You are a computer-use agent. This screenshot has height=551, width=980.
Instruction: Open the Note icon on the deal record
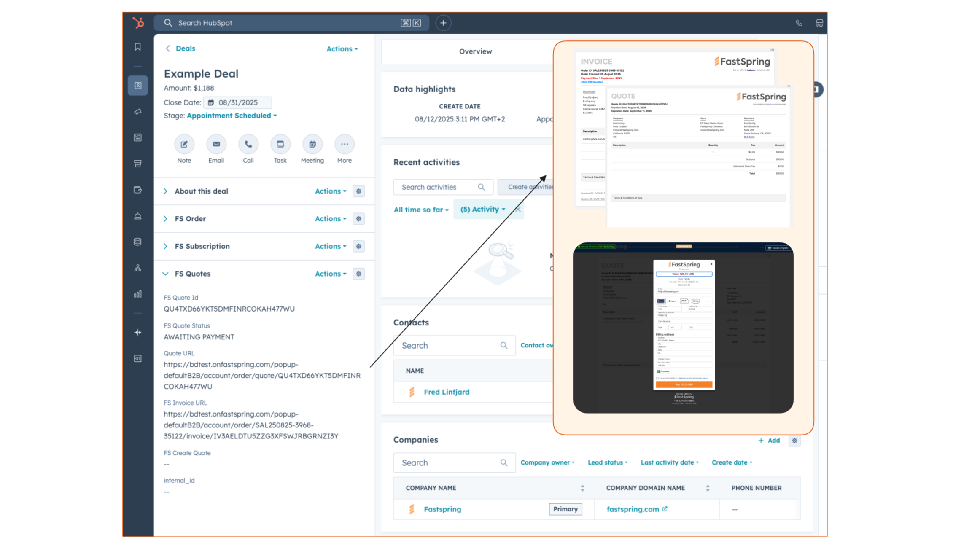pos(184,144)
